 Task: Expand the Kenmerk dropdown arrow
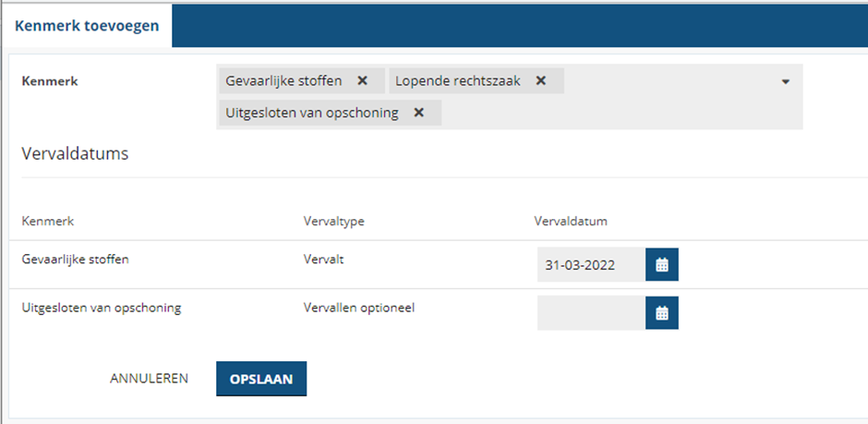pyautogui.click(x=785, y=82)
